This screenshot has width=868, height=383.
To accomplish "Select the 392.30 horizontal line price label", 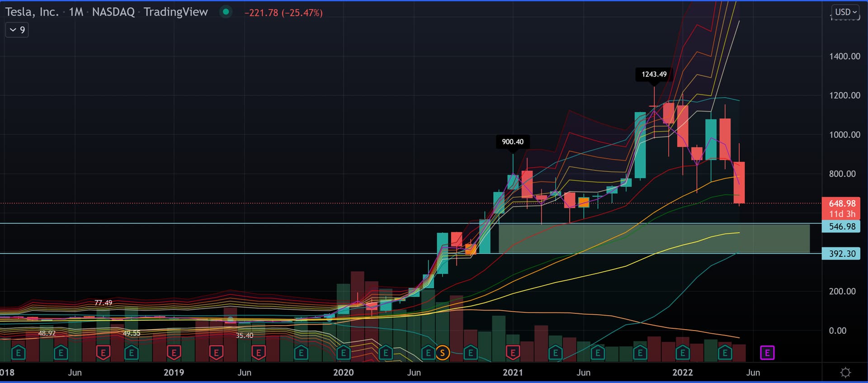I will pos(842,254).
